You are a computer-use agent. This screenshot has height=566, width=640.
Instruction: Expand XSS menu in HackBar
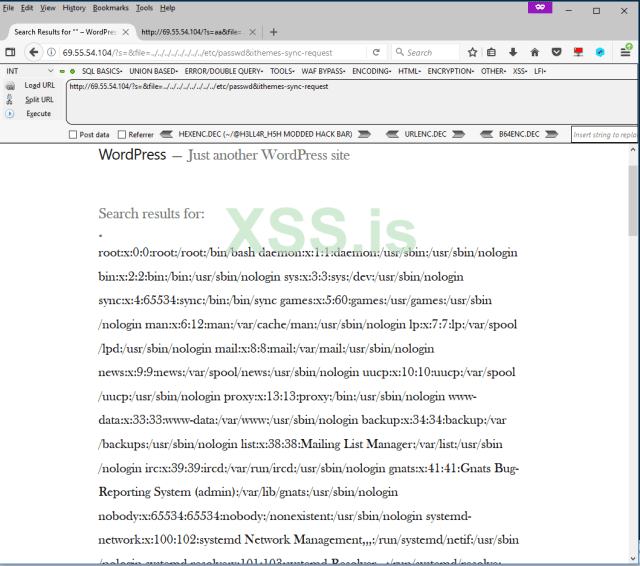pos(520,71)
